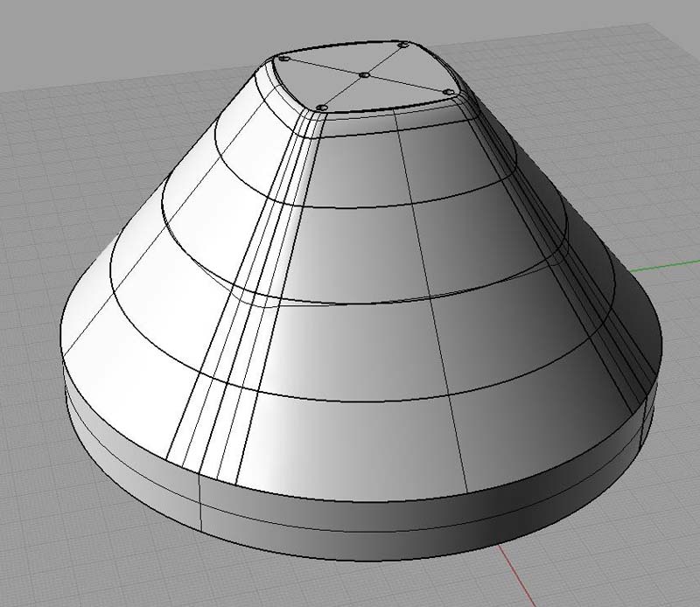Select the diagonal line between left and center holes
The height and width of the screenshot is (607, 700).
coord(324,67)
